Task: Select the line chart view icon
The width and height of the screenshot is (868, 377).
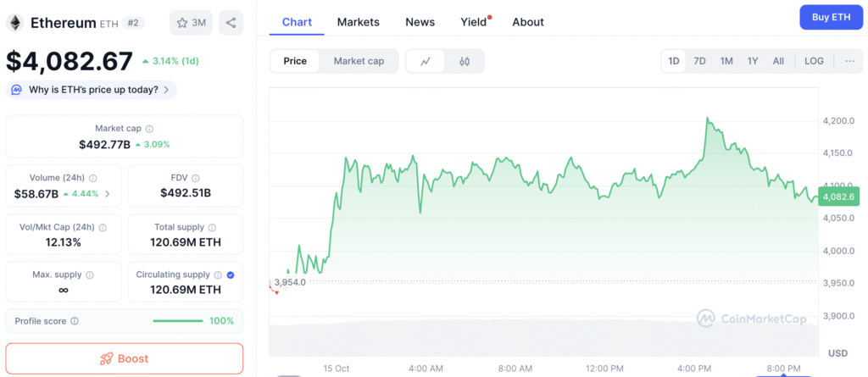Action: (426, 61)
